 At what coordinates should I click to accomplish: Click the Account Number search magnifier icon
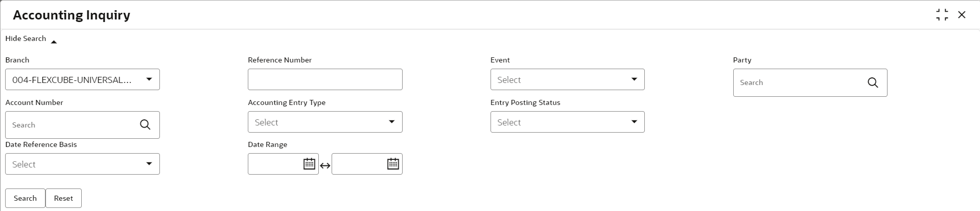[145, 125]
